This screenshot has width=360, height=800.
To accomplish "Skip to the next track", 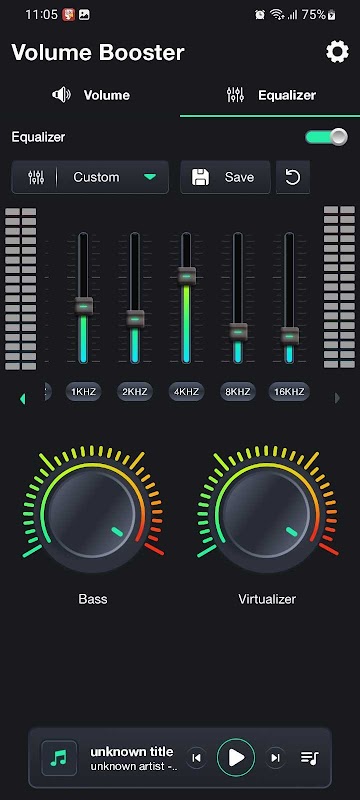I will 275,758.
